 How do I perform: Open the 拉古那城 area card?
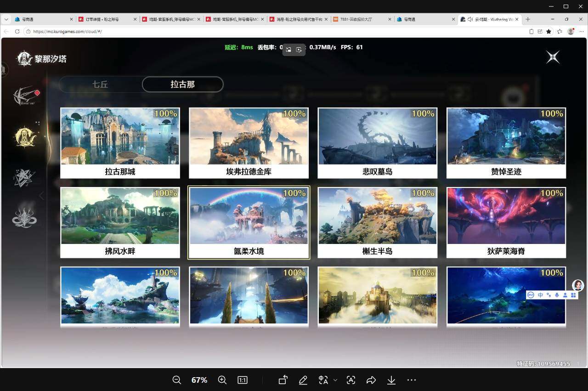120,143
